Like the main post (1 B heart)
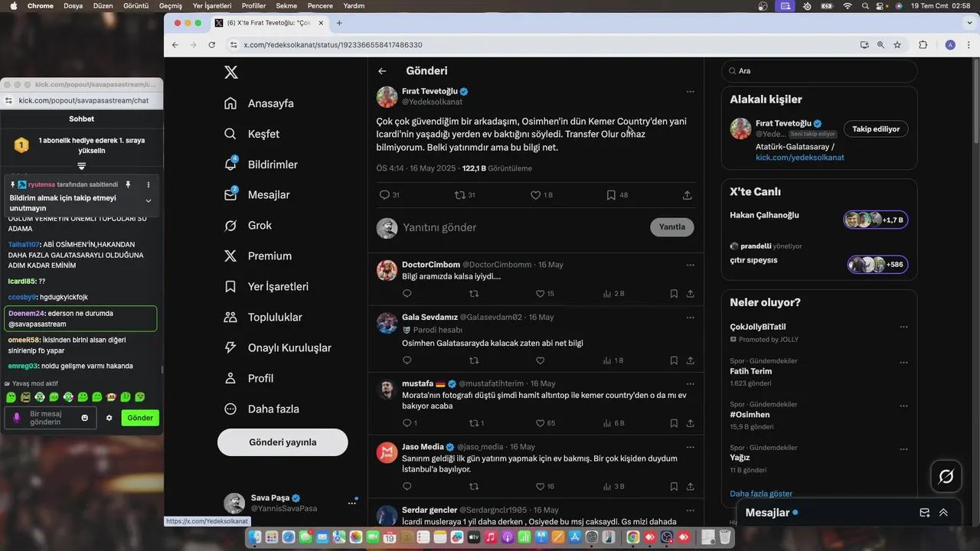 [x=536, y=195]
